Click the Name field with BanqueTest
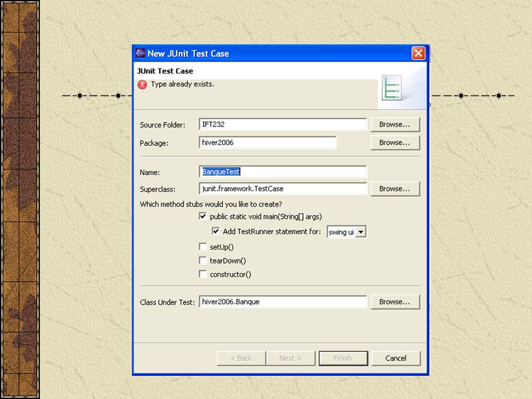Image resolution: width=532 pixels, height=399 pixels. pyautogui.click(x=283, y=172)
